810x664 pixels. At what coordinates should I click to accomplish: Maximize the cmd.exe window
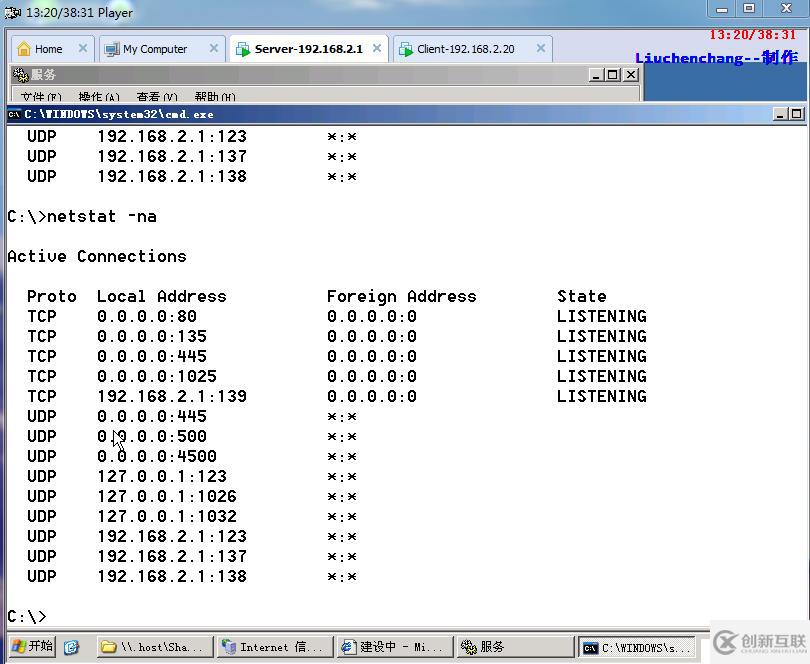797,114
